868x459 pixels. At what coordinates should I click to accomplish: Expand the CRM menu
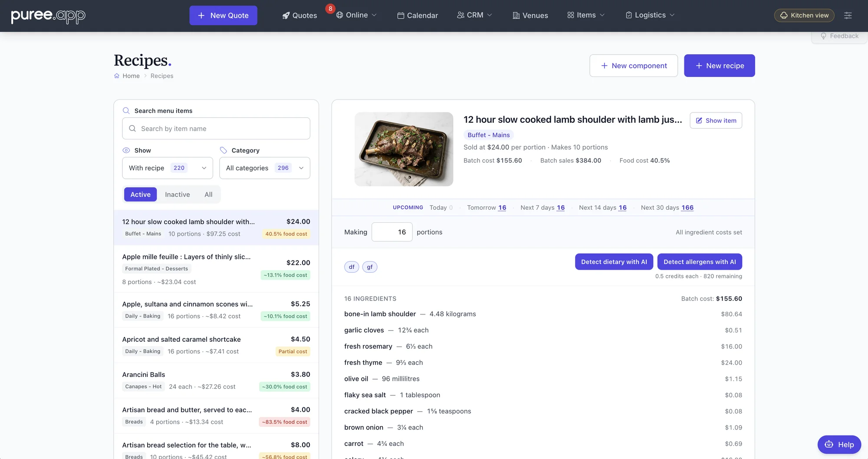pos(474,15)
